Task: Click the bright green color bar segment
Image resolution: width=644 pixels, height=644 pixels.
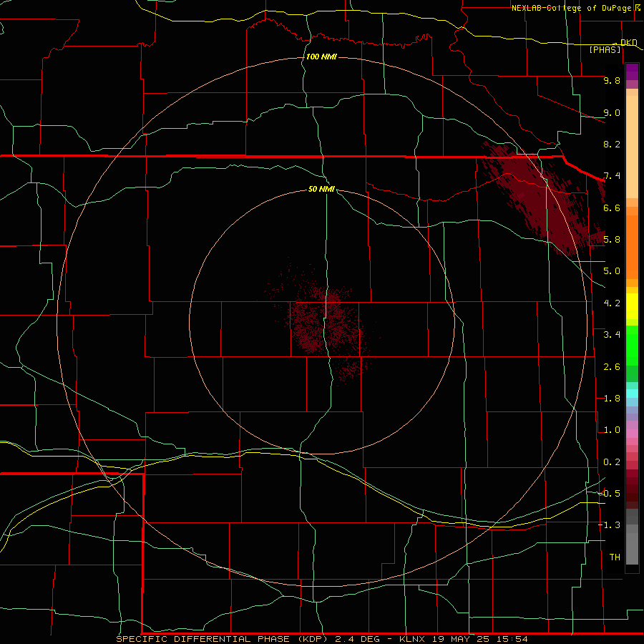Action: pyautogui.click(x=632, y=346)
